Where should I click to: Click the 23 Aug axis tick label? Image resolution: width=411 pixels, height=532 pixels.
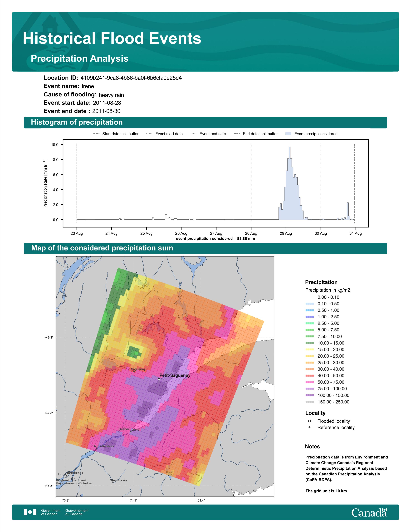(76, 233)
